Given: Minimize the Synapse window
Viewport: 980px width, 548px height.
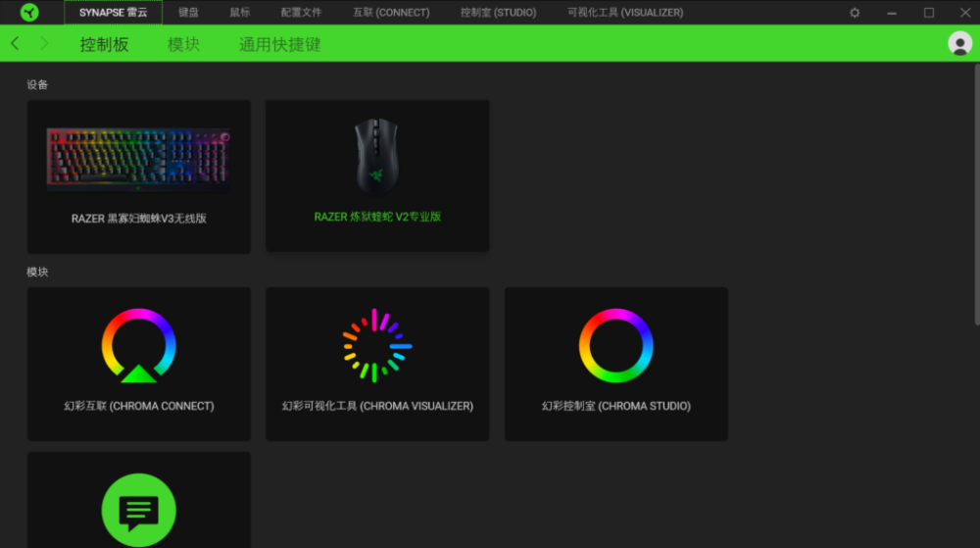Looking at the screenshot, I should click(892, 13).
